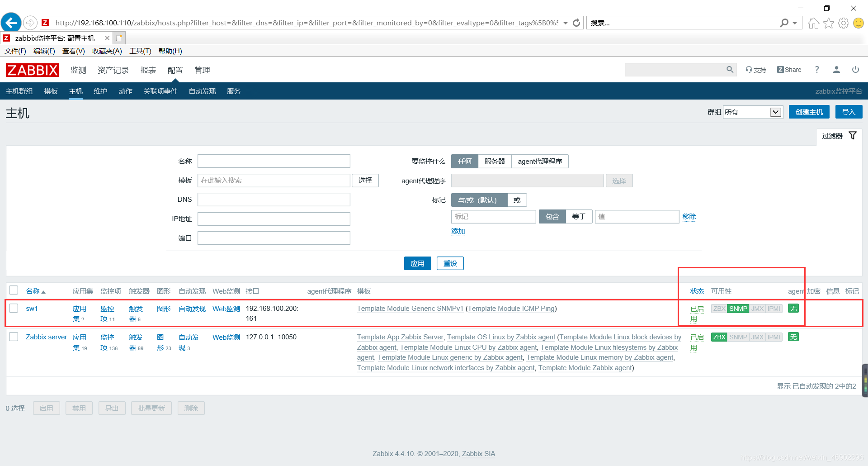
Task: Click the browser search magnifier icon
Action: 784,23
